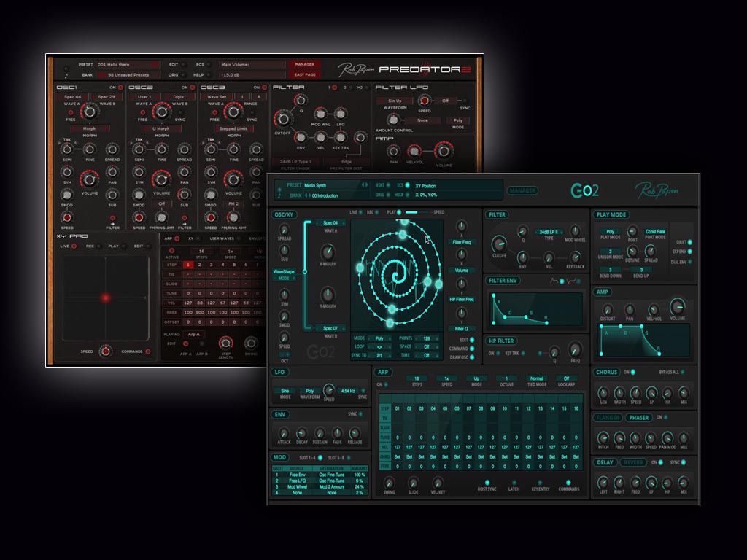Click the XY play Speed slider

pos(419,212)
